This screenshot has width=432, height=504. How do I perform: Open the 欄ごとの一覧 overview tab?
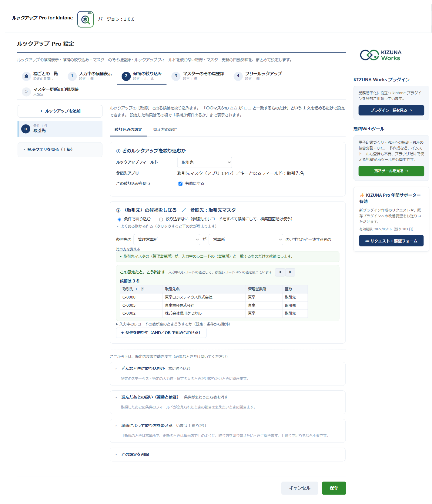(40, 76)
